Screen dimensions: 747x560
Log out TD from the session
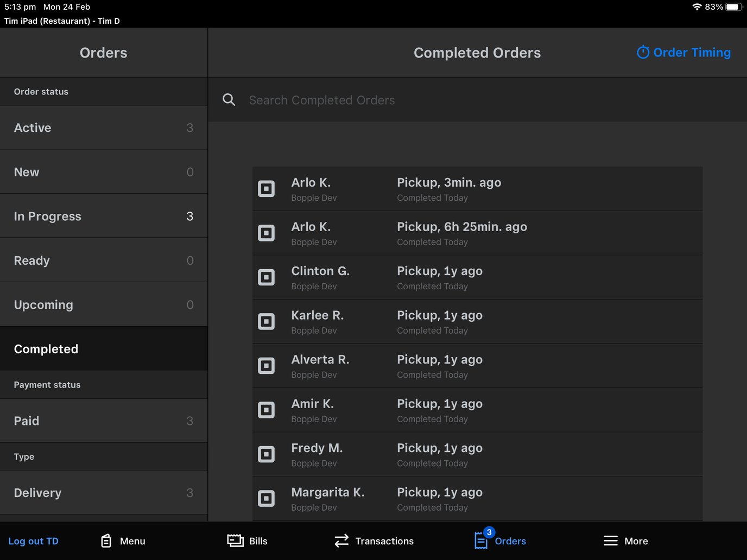[33, 540]
